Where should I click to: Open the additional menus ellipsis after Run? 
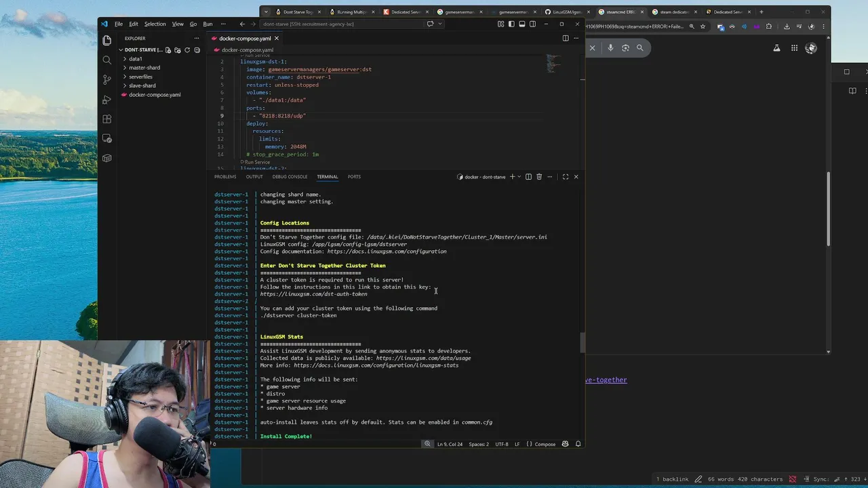223,24
